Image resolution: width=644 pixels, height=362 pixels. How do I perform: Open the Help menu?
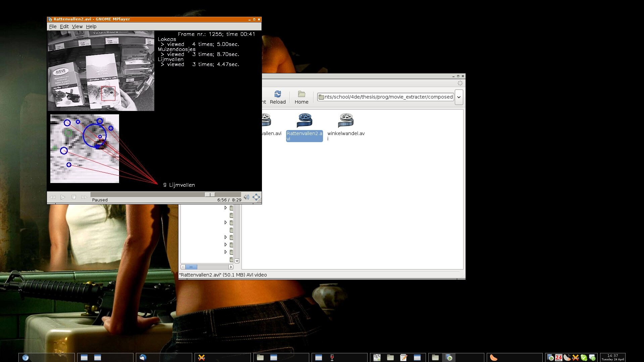(91, 26)
